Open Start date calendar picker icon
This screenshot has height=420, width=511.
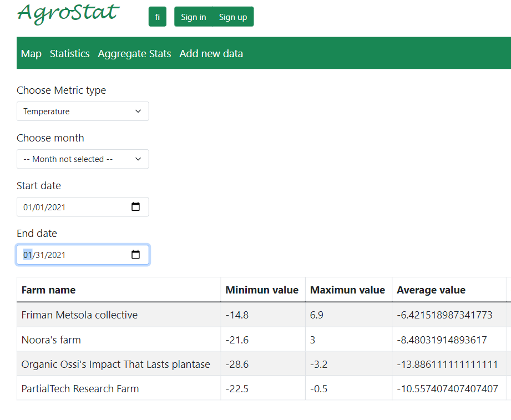pos(135,207)
